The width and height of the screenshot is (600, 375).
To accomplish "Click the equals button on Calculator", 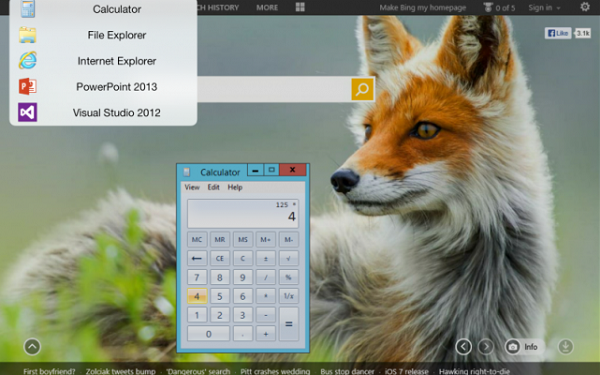I will click(x=289, y=324).
